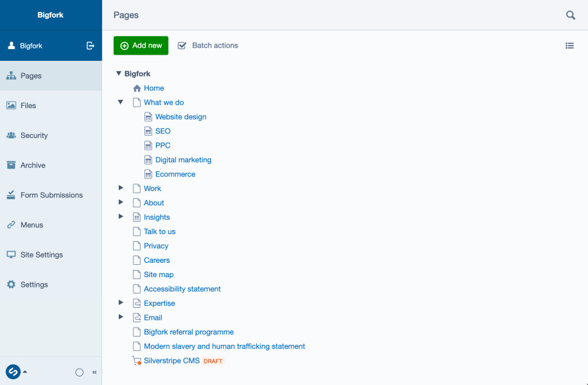Collapse the What we do section
This screenshot has height=385, width=588.
click(120, 102)
